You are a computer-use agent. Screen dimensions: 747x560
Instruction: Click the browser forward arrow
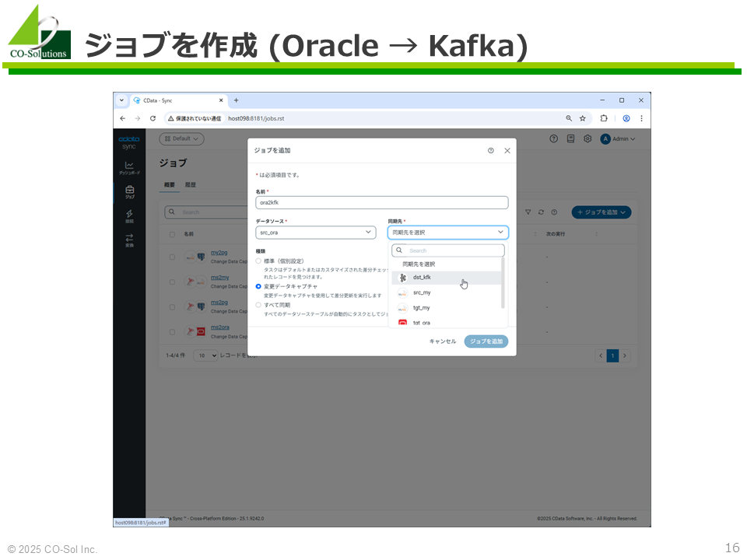(138, 118)
